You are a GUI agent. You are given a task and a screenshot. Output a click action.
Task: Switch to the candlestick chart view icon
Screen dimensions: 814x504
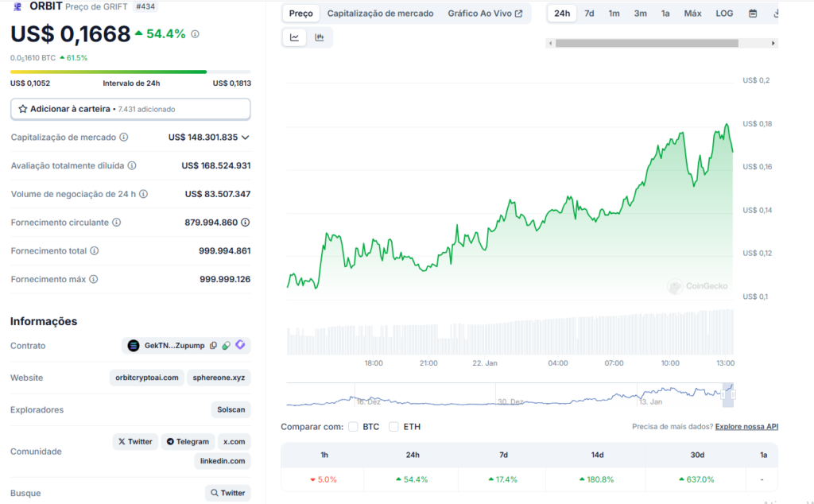point(320,37)
